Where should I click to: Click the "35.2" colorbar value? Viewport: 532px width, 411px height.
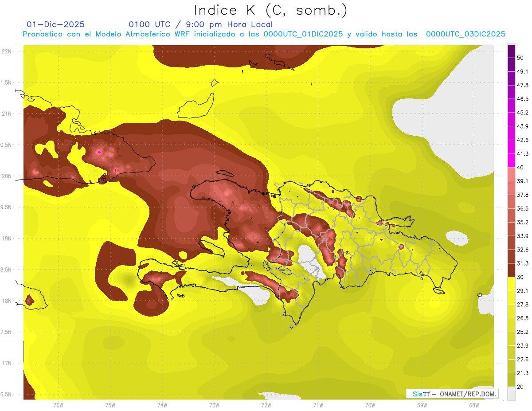(523, 222)
